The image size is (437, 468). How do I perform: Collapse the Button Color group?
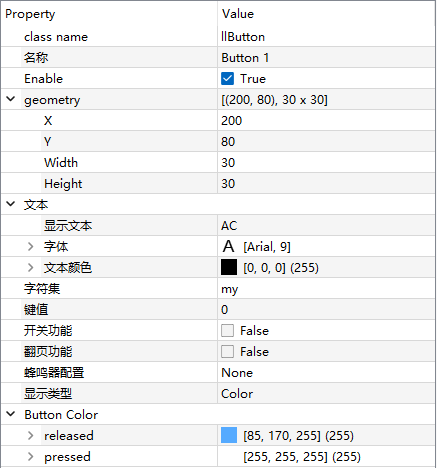click(11, 414)
